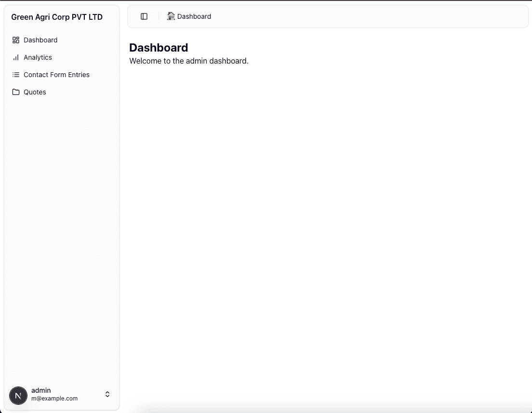Click the admin username text
Viewport: 532px width, 413px height.
point(41,390)
